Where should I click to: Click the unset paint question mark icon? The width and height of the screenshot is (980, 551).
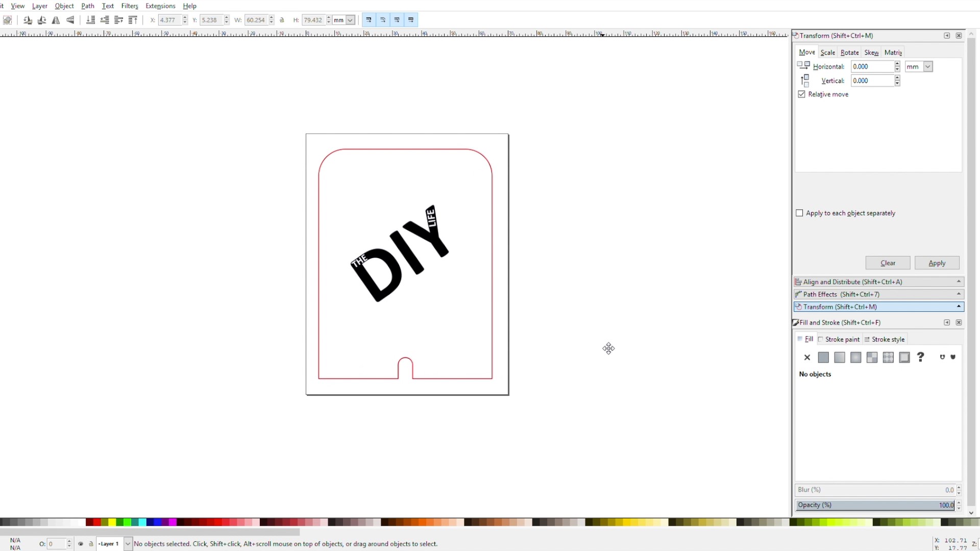pos(920,357)
